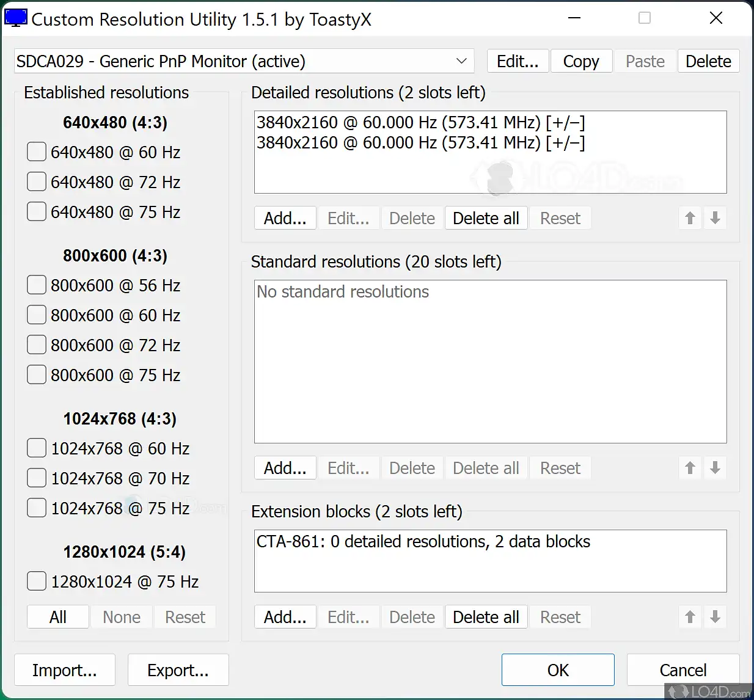Select the CTA-861 extension block entry
The image size is (754, 700).
[x=423, y=542]
